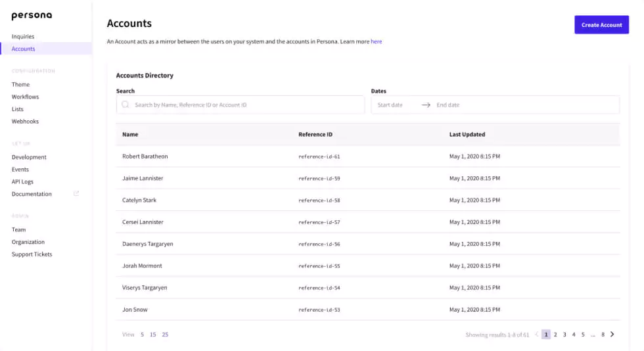Click reference-id-59 cell
The width and height of the screenshot is (644, 351).
[319, 178]
